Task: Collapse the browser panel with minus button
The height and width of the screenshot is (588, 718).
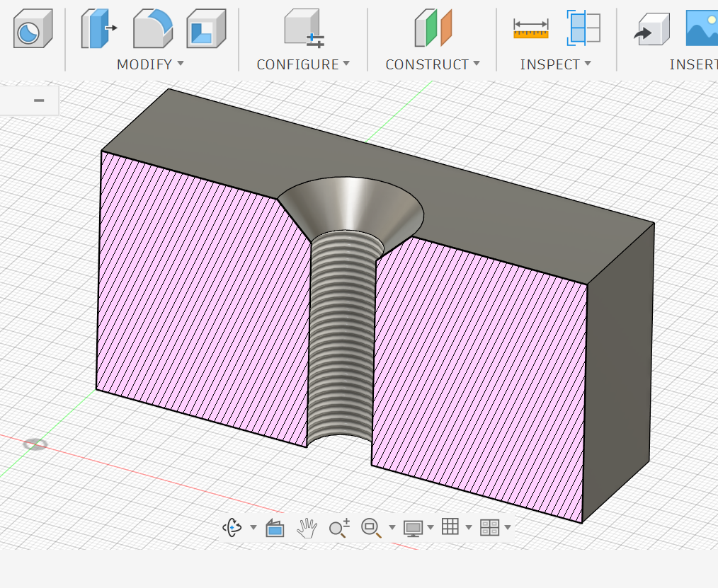Action: [x=39, y=100]
